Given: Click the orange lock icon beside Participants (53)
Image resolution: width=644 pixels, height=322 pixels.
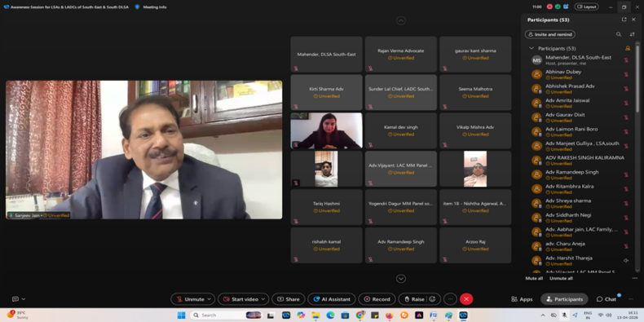Looking at the screenshot, I should [x=628, y=48].
